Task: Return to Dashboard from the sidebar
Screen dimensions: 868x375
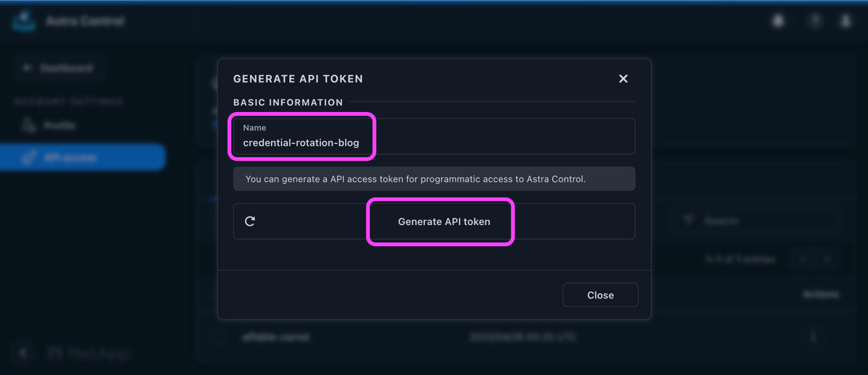Action: click(x=58, y=68)
